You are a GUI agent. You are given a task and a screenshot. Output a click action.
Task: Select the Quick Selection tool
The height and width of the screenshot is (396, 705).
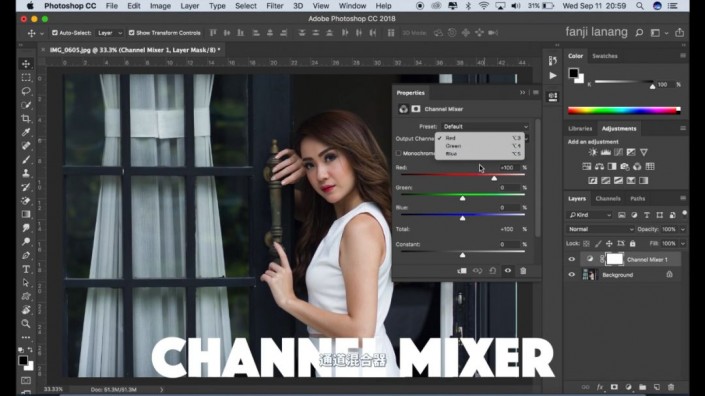coord(26,105)
